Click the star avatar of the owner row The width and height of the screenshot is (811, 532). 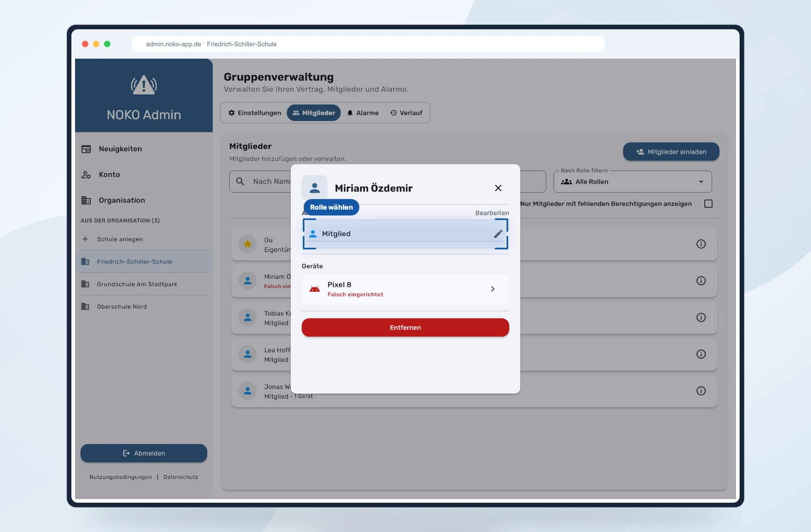[x=248, y=244]
